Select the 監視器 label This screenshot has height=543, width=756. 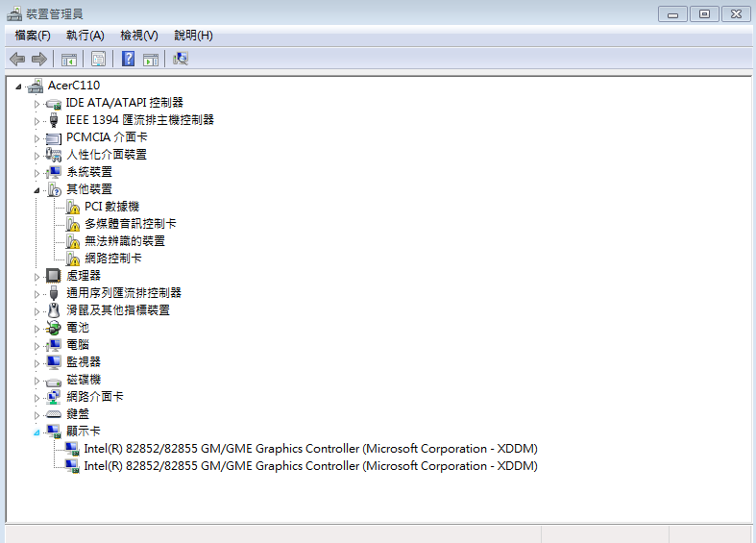pos(84,362)
